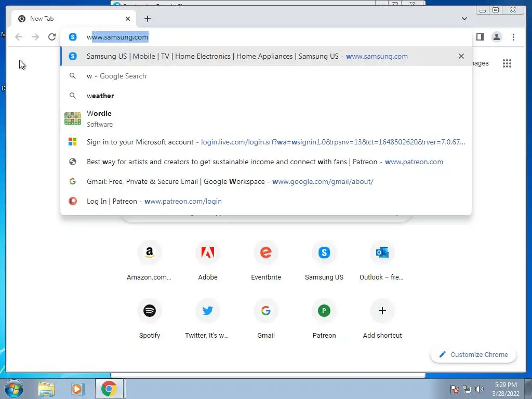Open the Samsung US shortcut tile
The image size is (532, 399).
coord(324,261)
